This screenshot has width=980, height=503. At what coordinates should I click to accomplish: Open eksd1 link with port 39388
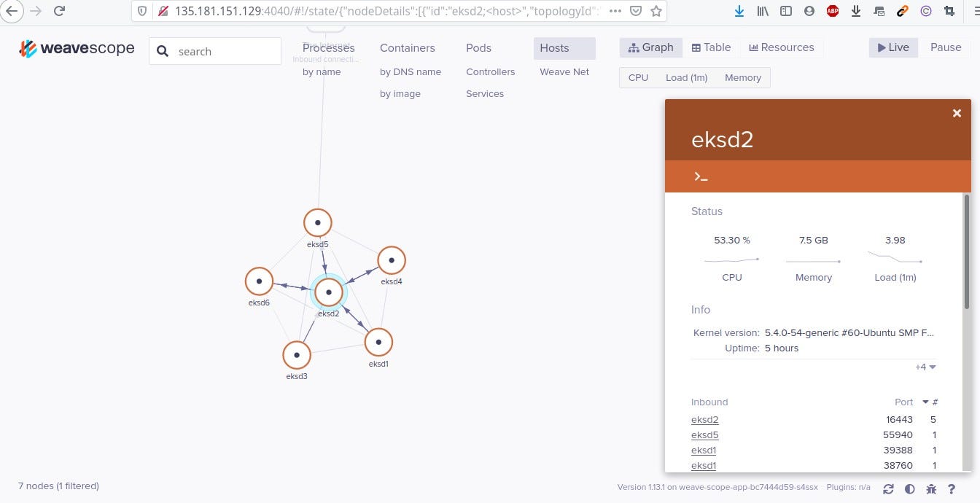(x=704, y=451)
